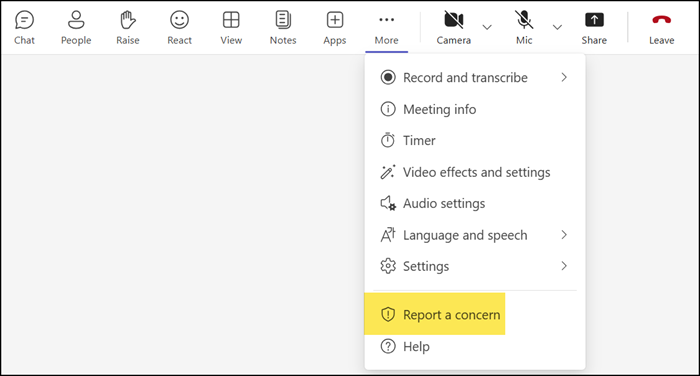The image size is (700, 376).
Task: Click the Language and speech chevron
Action: (564, 235)
